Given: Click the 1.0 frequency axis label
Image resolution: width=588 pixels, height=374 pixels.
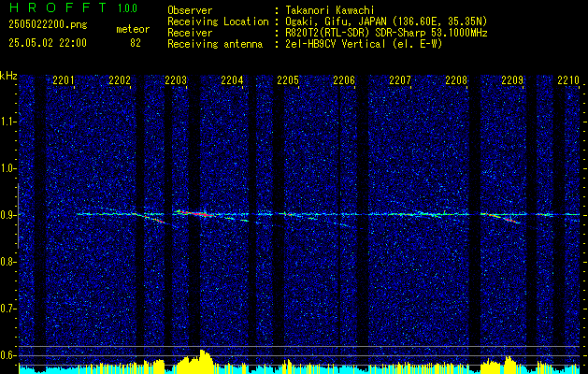Looking at the screenshot, I should tap(7, 169).
